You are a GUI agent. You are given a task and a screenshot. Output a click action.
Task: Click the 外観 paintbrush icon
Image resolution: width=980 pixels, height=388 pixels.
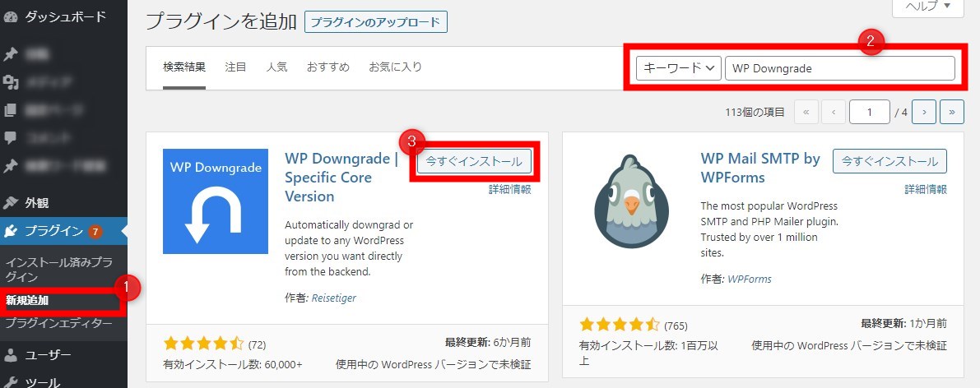click(x=11, y=203)
